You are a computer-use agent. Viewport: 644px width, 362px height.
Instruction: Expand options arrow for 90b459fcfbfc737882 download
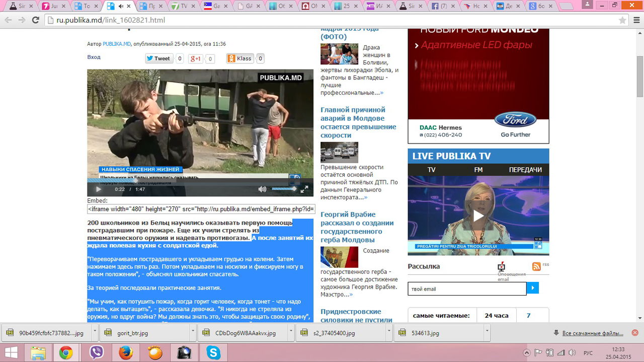pyautogui.click(x=95, y=333)
